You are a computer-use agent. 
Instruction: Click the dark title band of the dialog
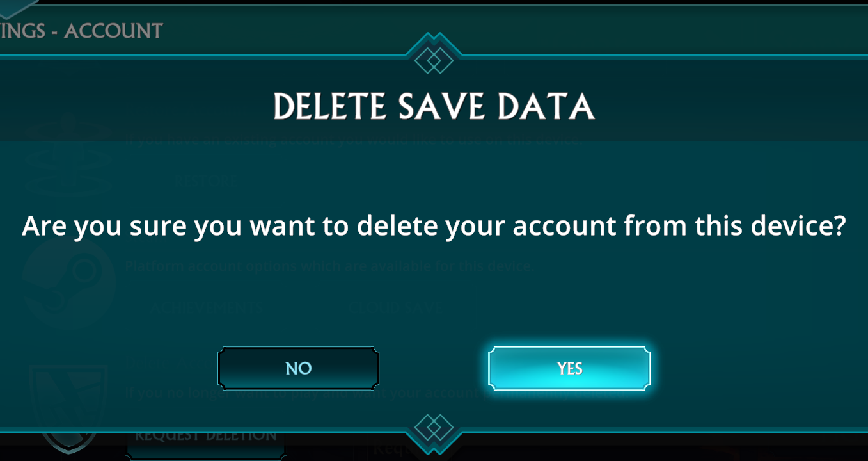tap(434, 101)
